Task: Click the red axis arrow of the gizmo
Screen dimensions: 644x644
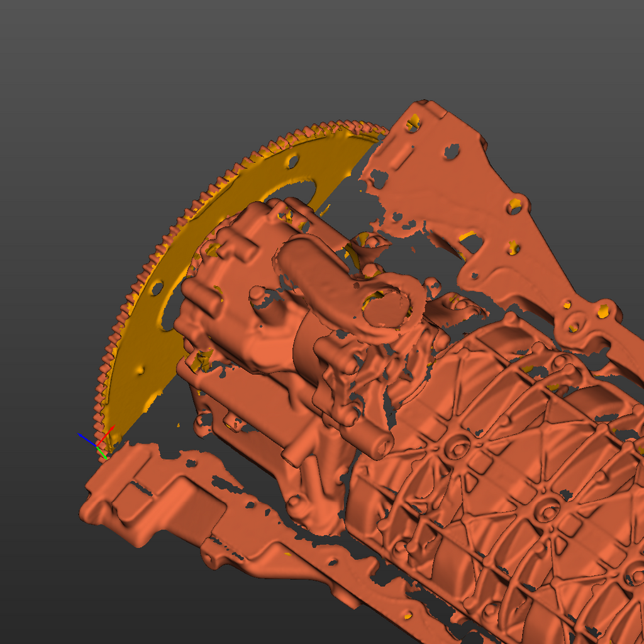Action: (106, 435)
